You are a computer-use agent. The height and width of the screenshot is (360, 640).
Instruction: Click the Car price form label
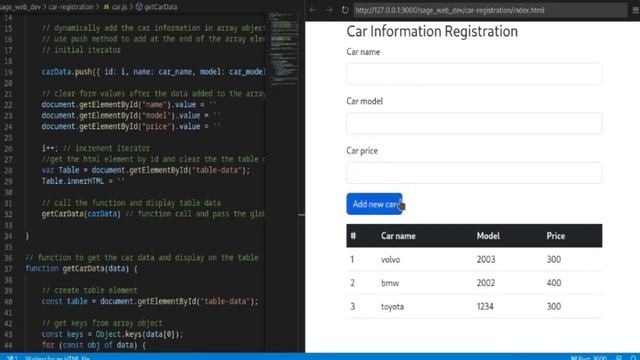click(362, 151)
